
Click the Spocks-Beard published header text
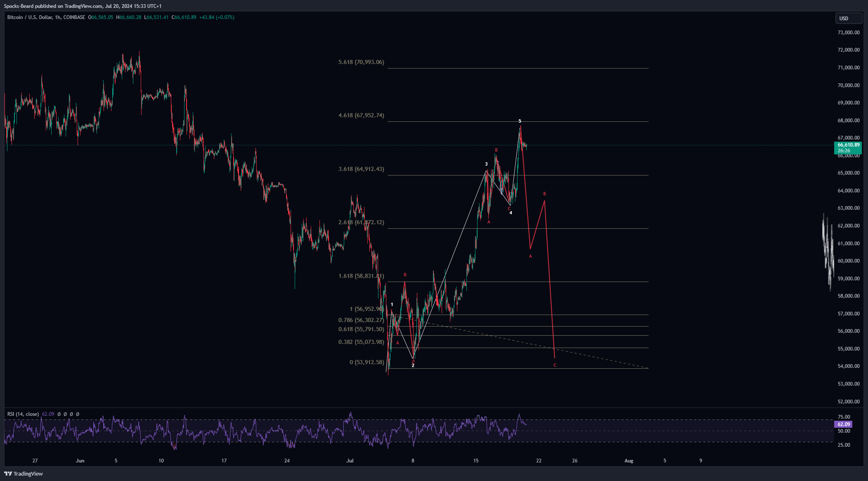tap(83, 6)
